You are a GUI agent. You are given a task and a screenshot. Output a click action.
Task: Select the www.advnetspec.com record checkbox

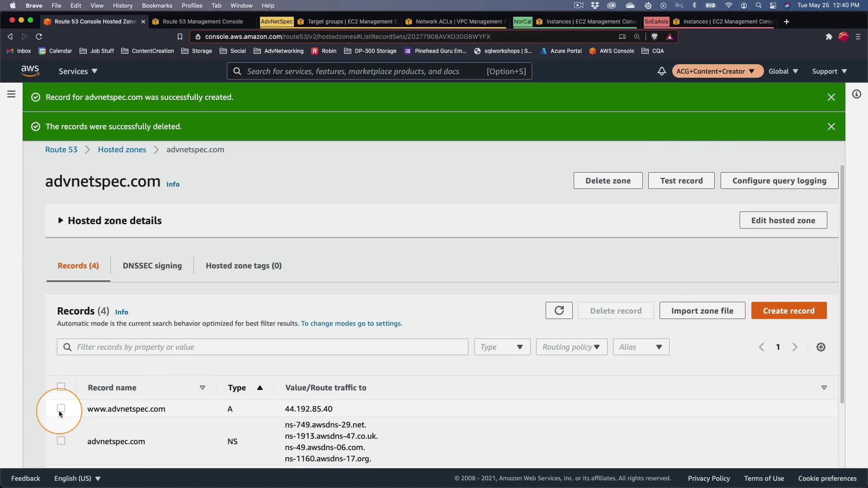pyautogui.click(x=61, y=408)
